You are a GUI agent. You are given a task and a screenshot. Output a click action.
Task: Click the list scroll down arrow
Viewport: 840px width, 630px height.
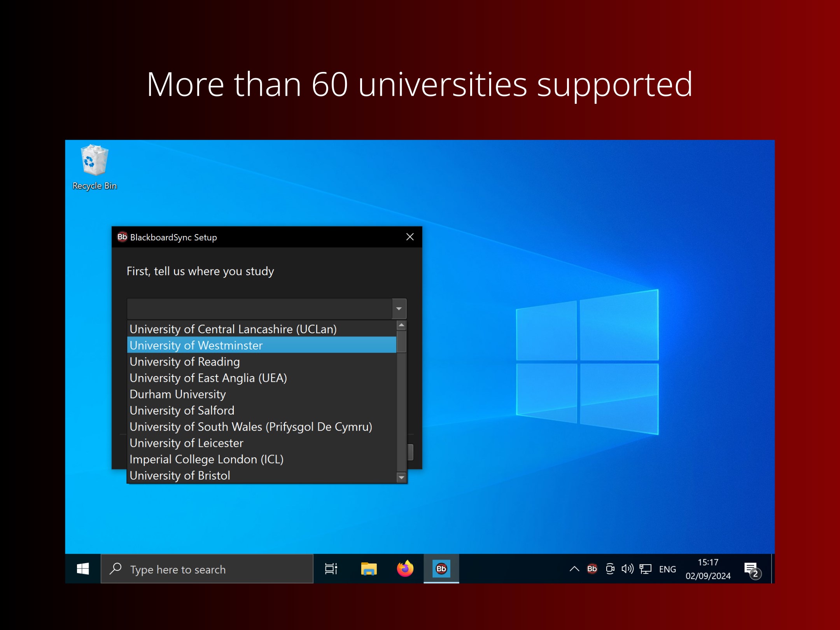[x=402, y=477]
